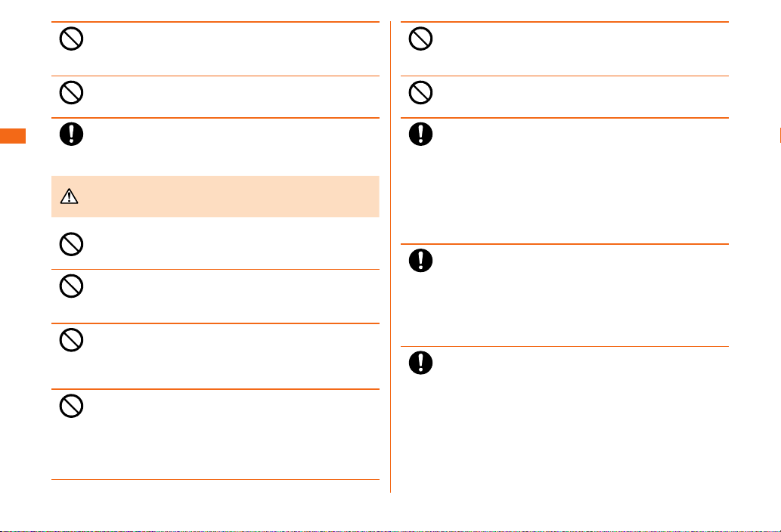Click the orange marker on the right page edge
Image resolution: width=781 pixels, height=532 pixels.
(x=780, y=135)
